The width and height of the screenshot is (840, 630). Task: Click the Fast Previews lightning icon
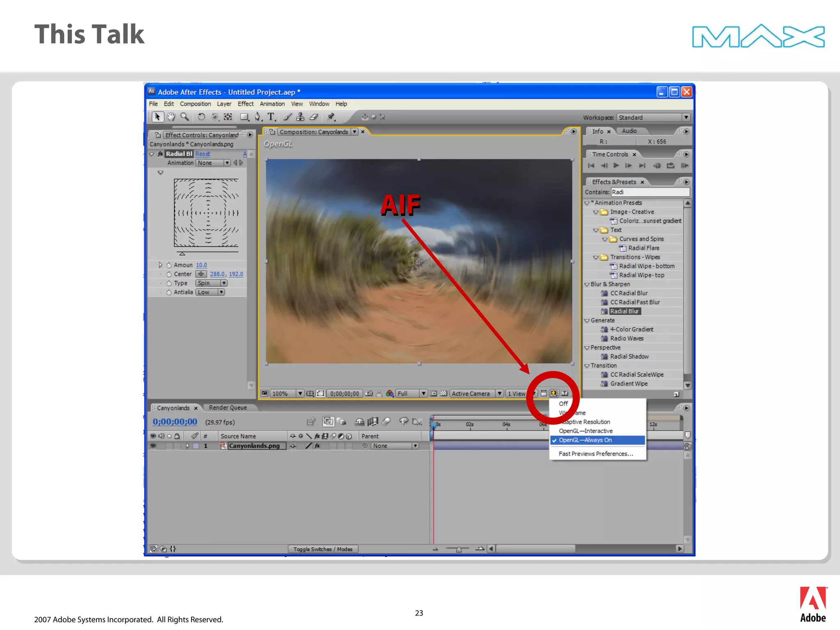click(554, 393)
